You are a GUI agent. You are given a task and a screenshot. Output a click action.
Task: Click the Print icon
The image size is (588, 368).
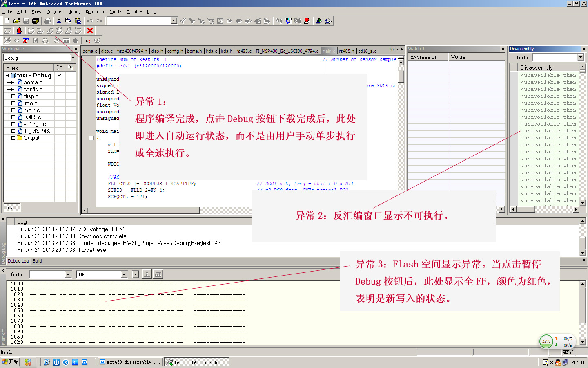pyautogui.click(x=47, y=21)
